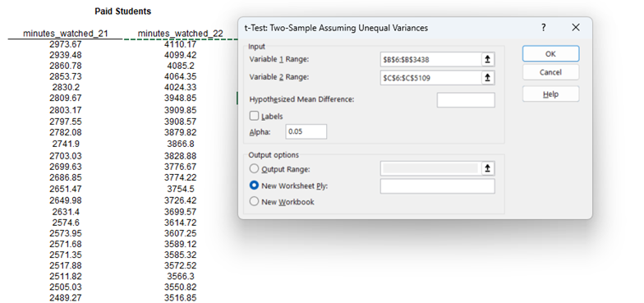Select cell with value 2703.03
The image size is (644, 303).
(x=66, y=156)
